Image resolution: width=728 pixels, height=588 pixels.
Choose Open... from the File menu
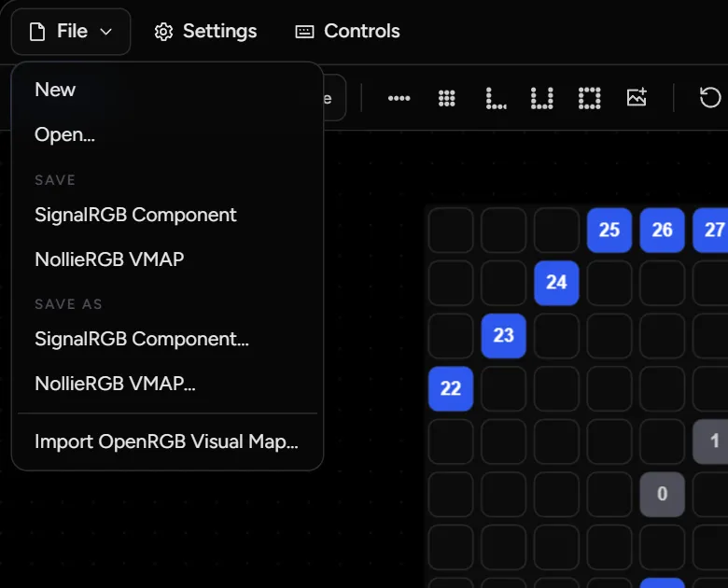click(167, 134)
